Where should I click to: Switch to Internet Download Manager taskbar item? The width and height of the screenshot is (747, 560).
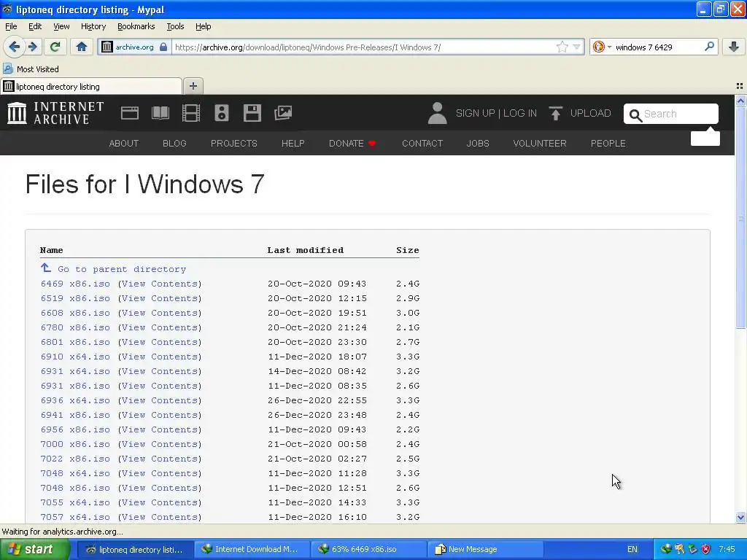click(x=252, y=549)
